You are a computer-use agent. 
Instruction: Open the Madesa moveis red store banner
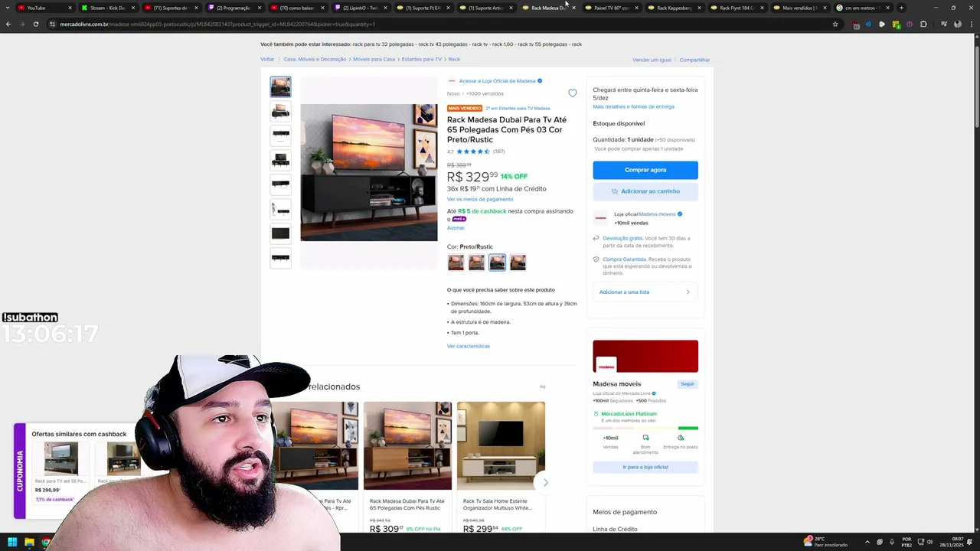pyautogui.click(x=645, y=357)
